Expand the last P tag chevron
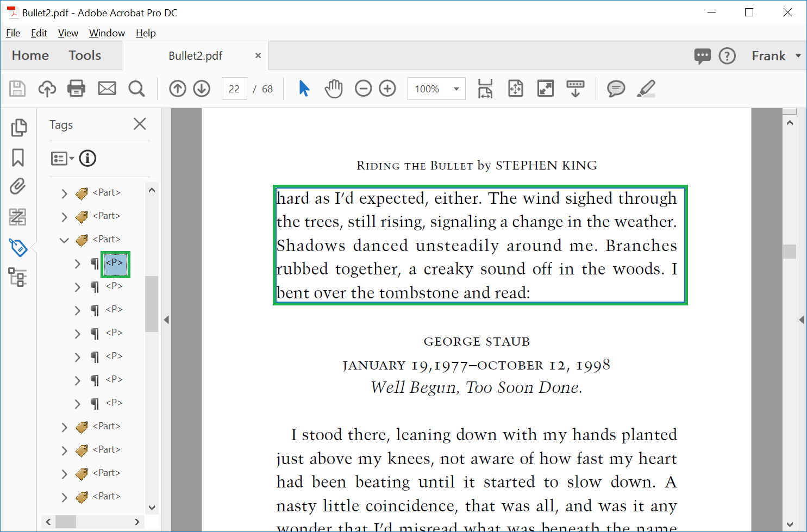 [x=77, y=404]
